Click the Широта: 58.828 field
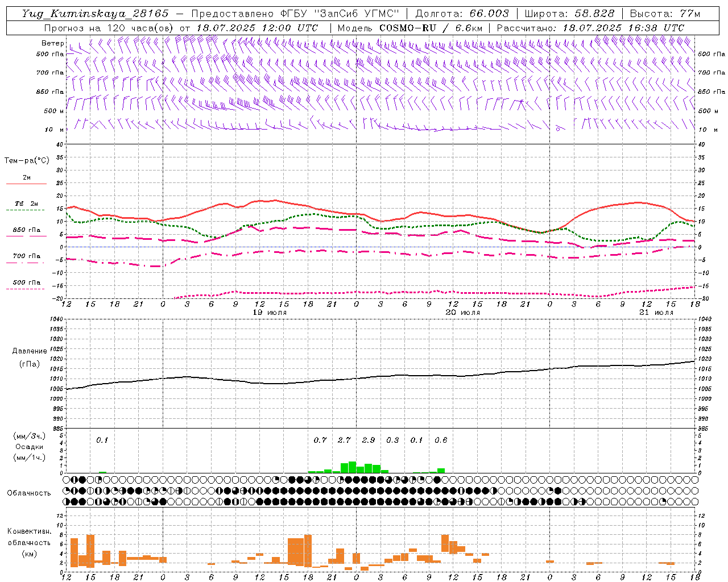728x582 pixels. tap(569, 14)
